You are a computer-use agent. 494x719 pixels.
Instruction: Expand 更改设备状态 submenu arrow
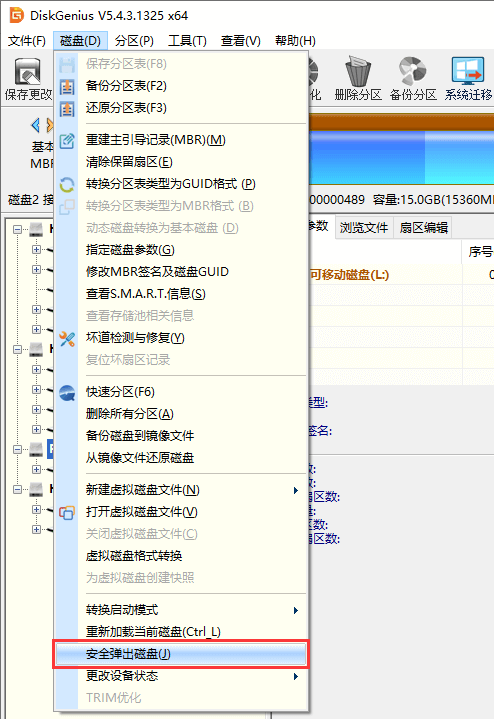click(296, 676)
